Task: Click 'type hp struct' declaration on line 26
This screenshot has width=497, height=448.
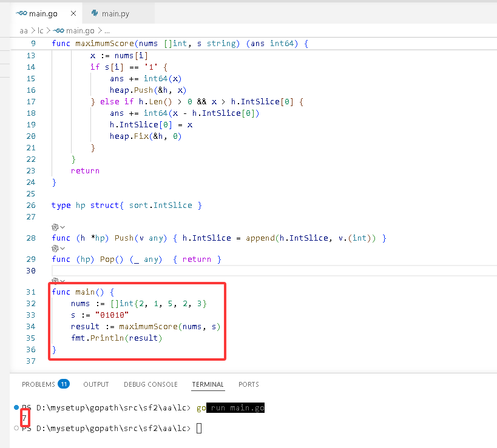Action: click(126, 205)
